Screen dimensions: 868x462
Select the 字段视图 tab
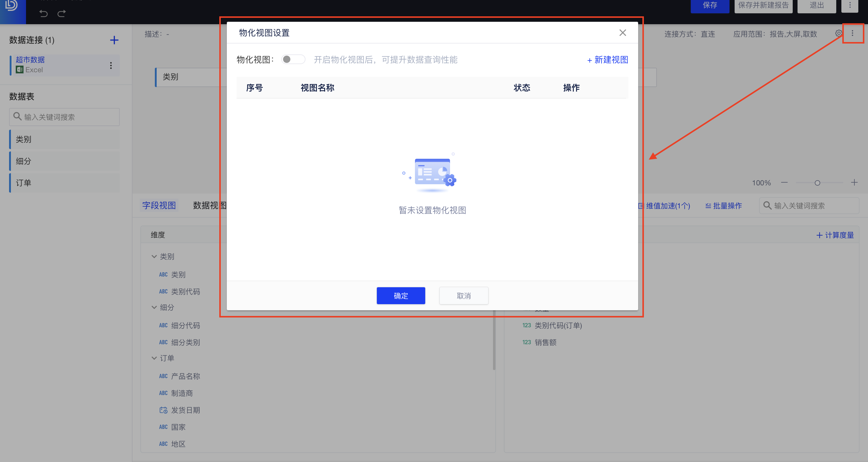(159, 205)
